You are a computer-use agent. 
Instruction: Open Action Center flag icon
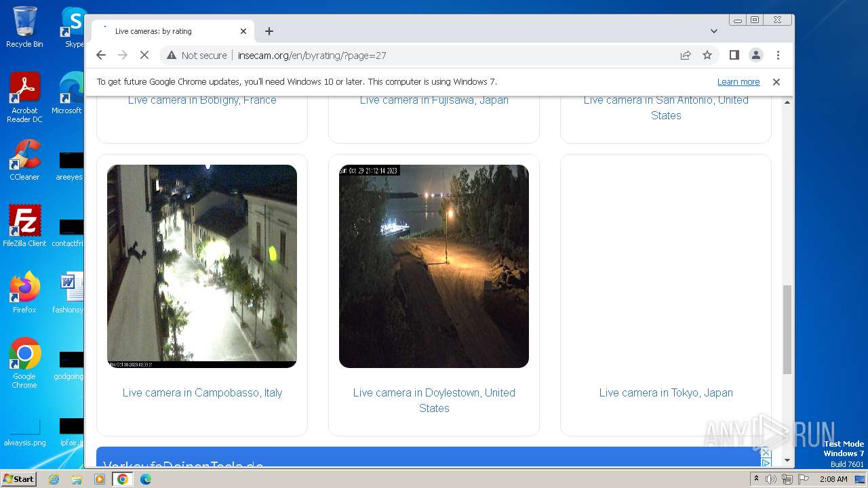[804, 479]
